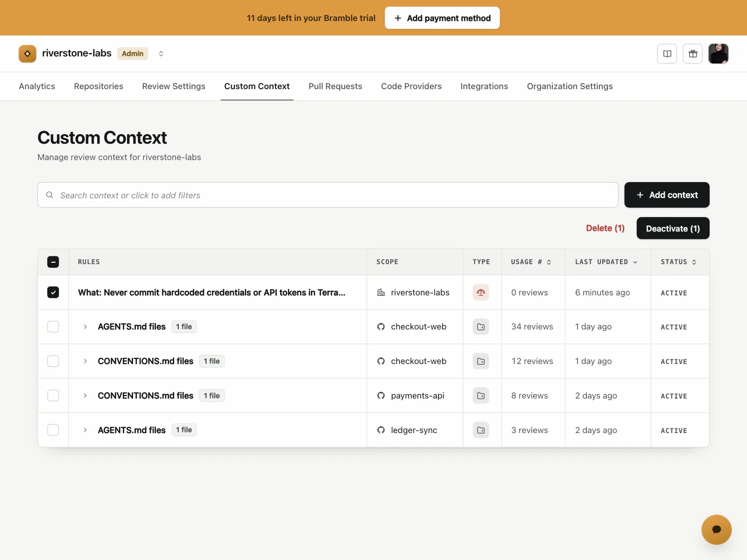Click the folder type icon for payments-api row
The height and width of the screenshot is (560, 747).
[x=481, y=396]
